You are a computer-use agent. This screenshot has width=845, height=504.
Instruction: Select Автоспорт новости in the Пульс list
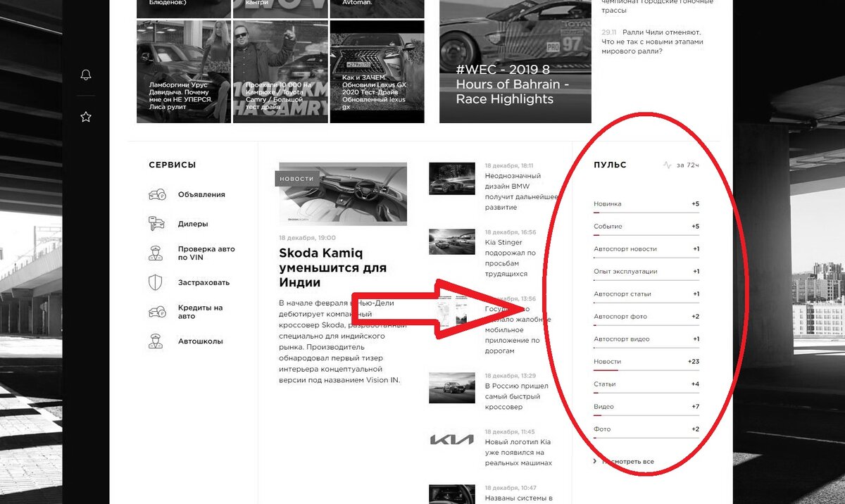(646, 249)
